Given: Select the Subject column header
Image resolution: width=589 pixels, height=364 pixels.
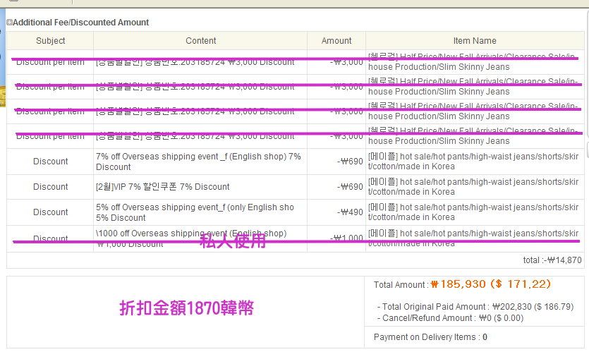Looking at the screenshot, I should pos(51,41).
